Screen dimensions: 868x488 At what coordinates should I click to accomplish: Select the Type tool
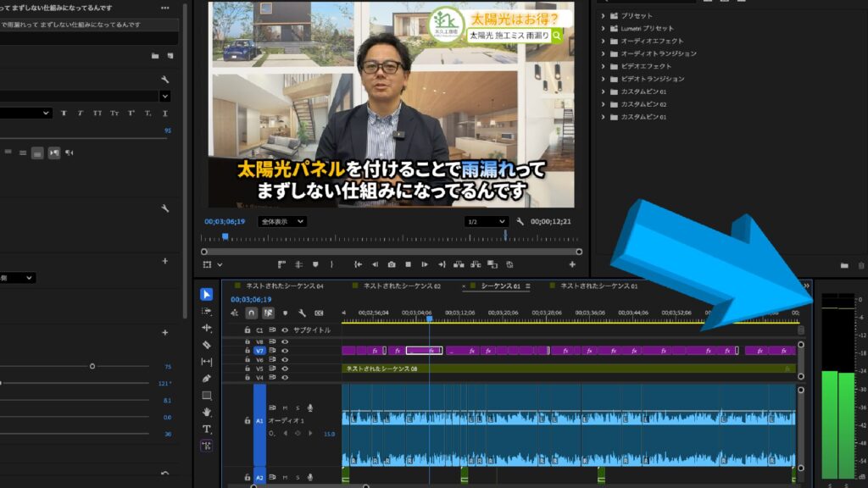(207, 429)
